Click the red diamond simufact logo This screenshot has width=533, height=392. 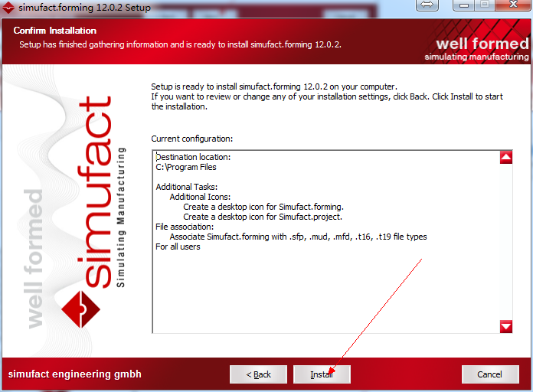[x=80, y=309]
